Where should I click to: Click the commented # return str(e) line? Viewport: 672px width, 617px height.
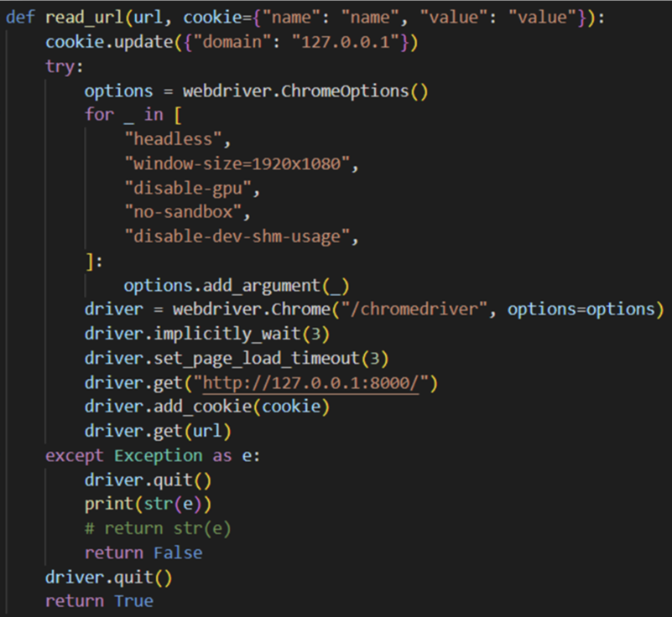pos(158,529)
